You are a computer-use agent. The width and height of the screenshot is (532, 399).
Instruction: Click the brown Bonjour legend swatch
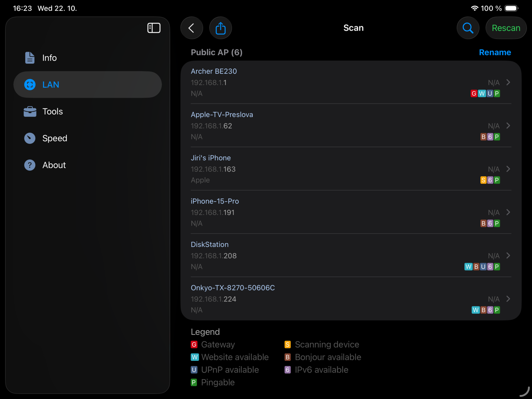[288, 357]
